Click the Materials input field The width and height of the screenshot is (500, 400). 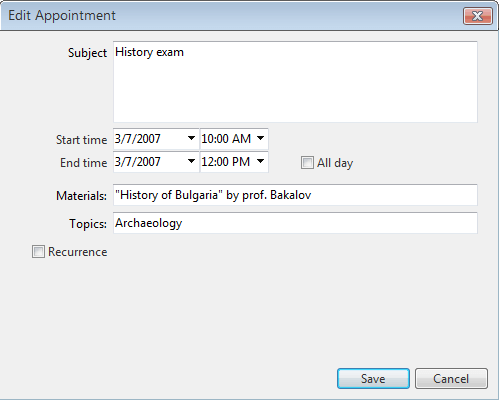coord(295,195)
